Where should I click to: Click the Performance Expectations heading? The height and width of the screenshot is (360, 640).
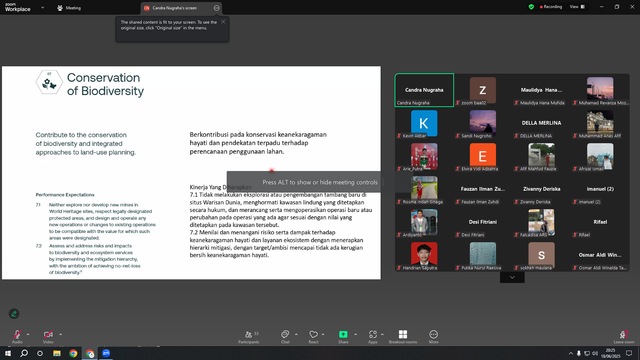(x=65, y=195)
